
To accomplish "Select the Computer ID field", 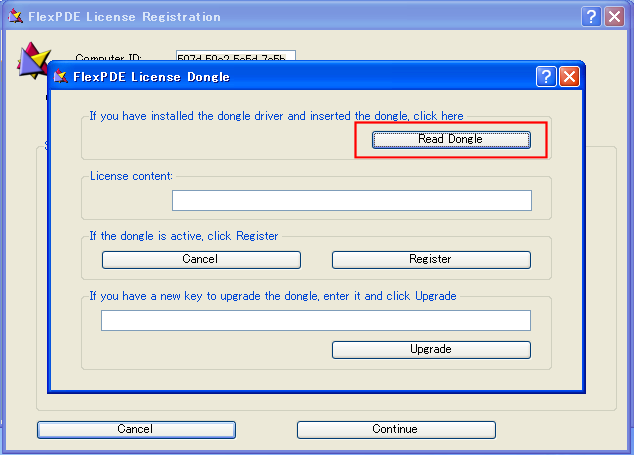I will pyautogui.click(x=236, y=57).
